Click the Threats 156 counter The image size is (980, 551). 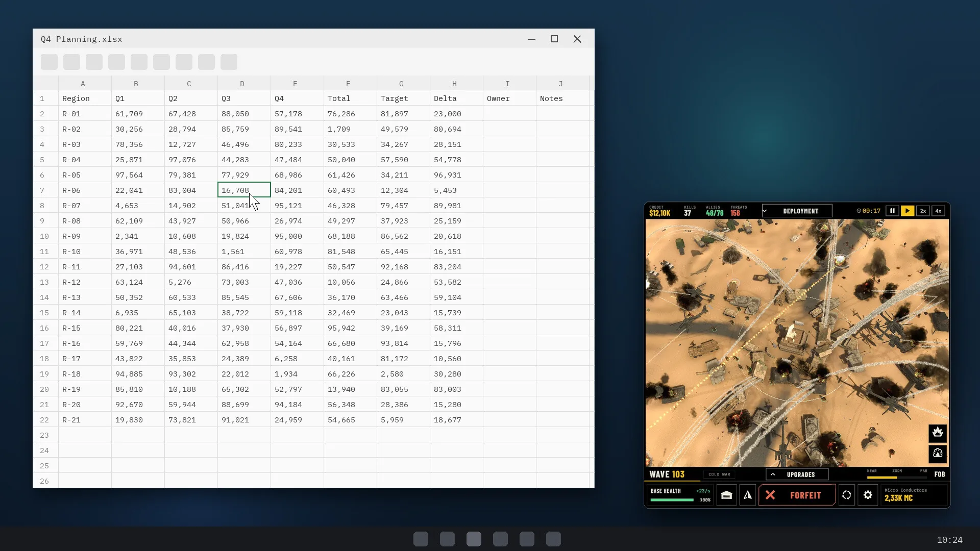738,211
